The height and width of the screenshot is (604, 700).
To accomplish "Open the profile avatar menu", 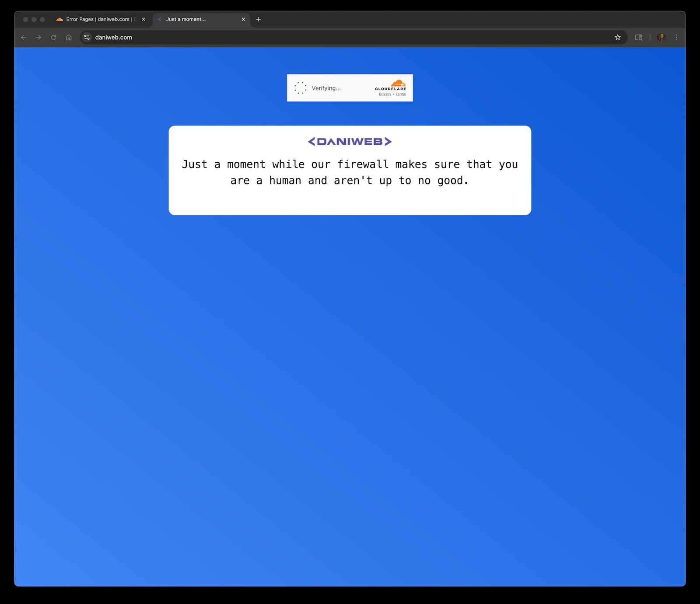I will (661, 38).
